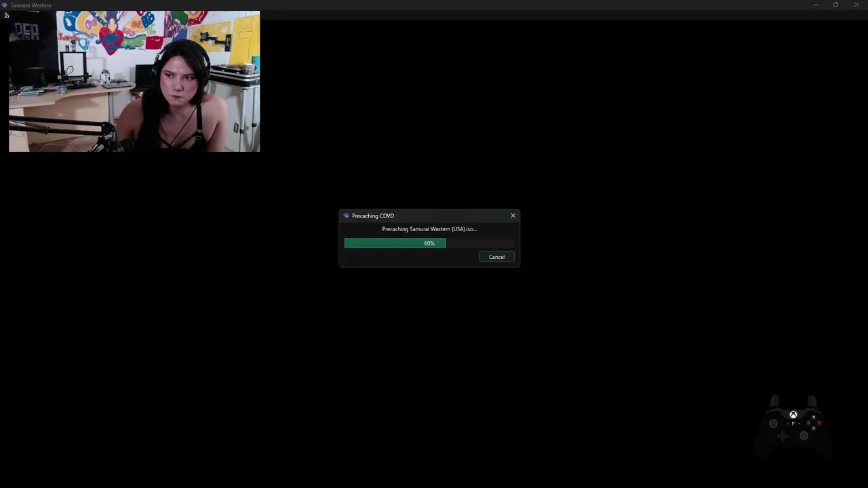Close the Samurai Western window

pos(856,5)
